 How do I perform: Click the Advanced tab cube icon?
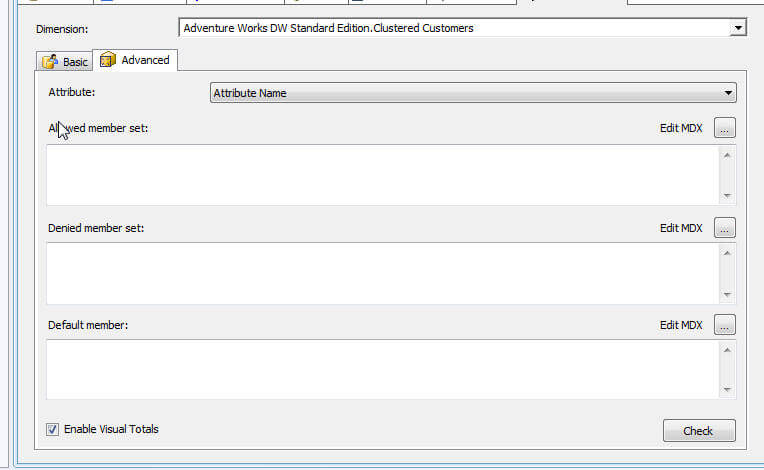107,60
